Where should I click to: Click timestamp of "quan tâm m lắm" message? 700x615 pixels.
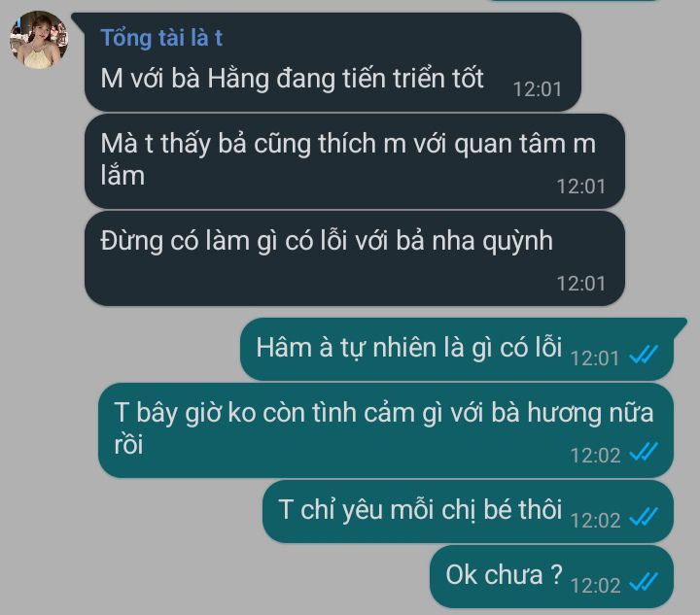click(580, 187)
